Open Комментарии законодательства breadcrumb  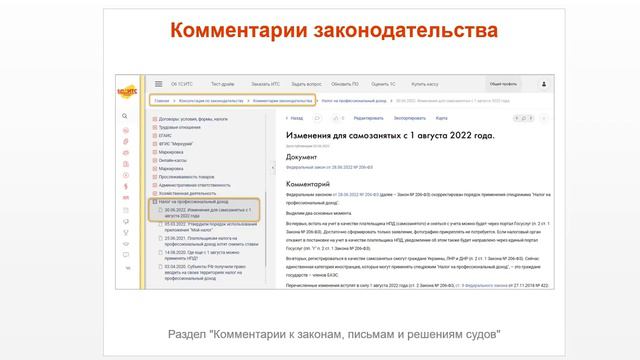[282, 101]
